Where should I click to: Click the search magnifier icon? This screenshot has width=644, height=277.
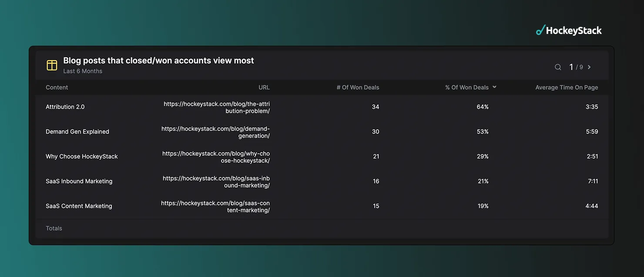(558, 67)
